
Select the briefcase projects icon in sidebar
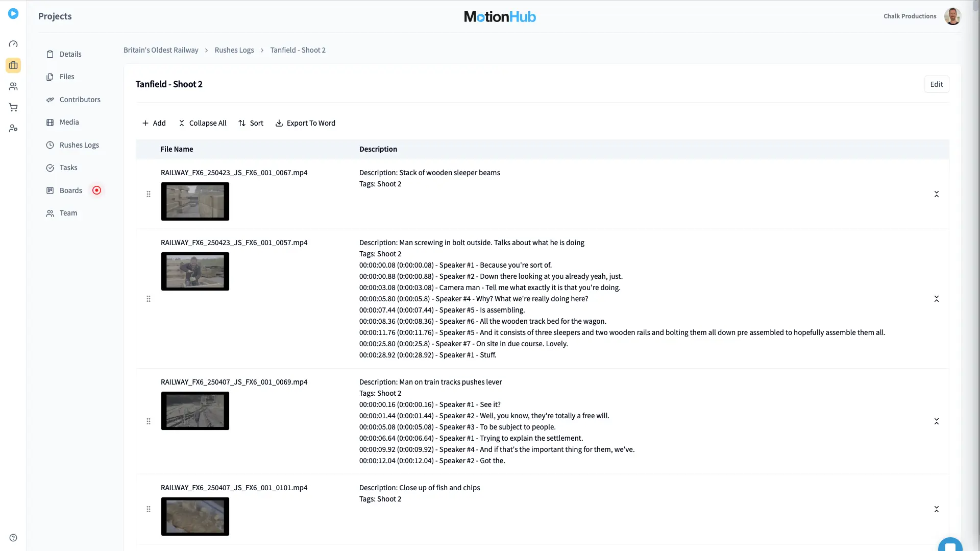coord(13,65)
